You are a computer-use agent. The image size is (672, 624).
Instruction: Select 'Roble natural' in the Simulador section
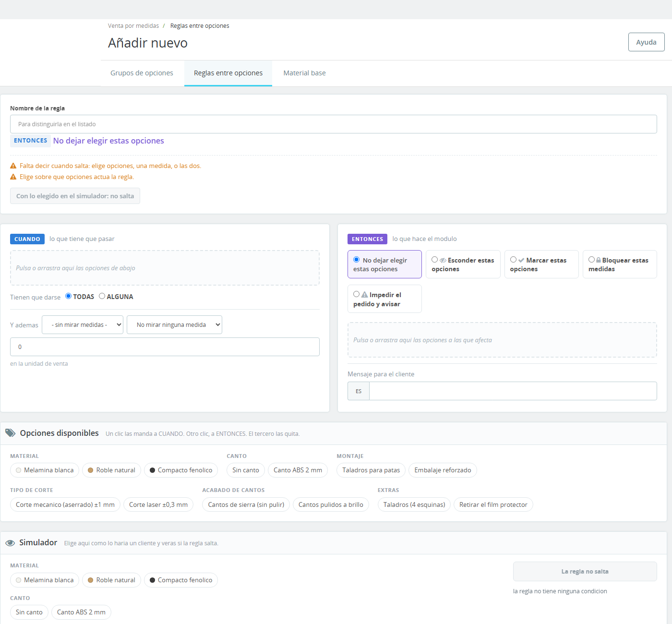(111, 580)
